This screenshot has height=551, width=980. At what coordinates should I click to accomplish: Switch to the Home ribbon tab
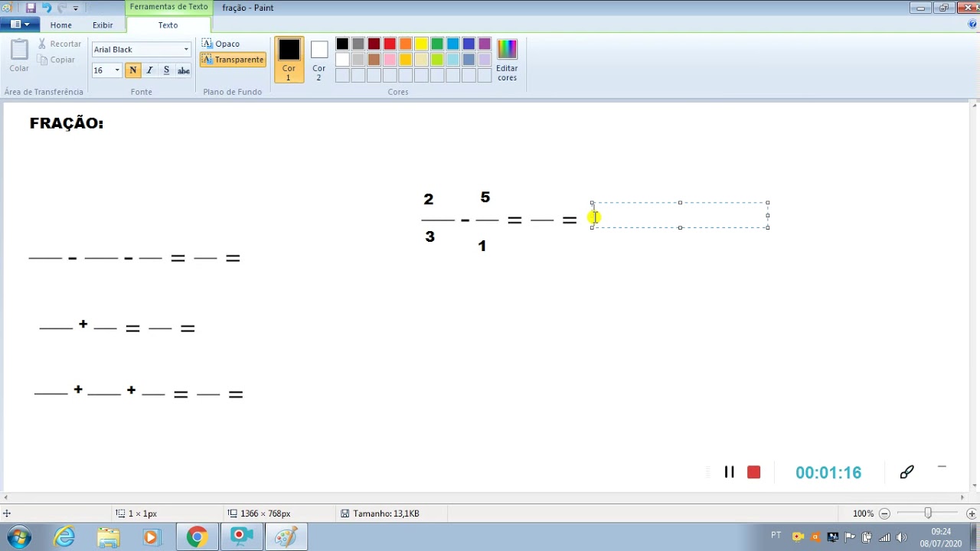[x=61, y=25]
